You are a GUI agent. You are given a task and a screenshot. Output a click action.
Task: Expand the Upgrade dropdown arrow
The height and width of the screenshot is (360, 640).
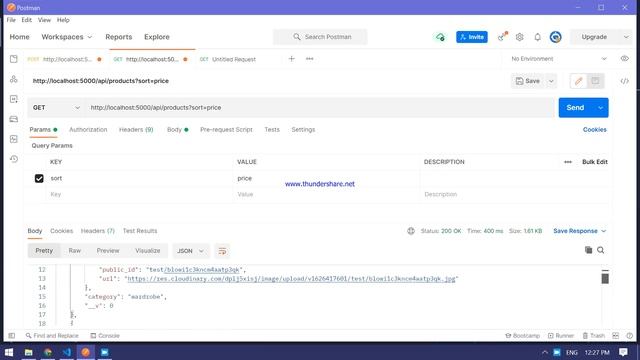point(626,37)
